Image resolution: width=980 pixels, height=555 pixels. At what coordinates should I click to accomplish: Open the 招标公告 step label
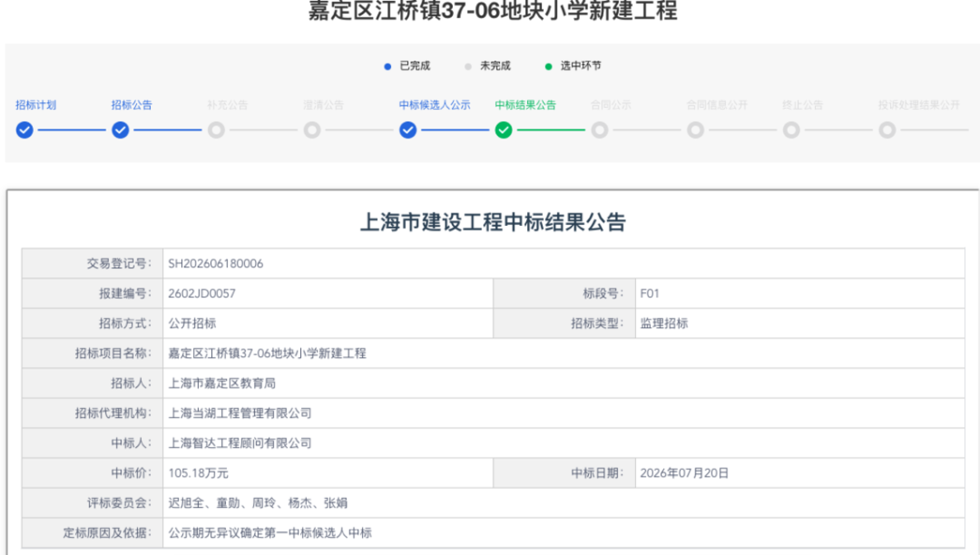[132, 105]
